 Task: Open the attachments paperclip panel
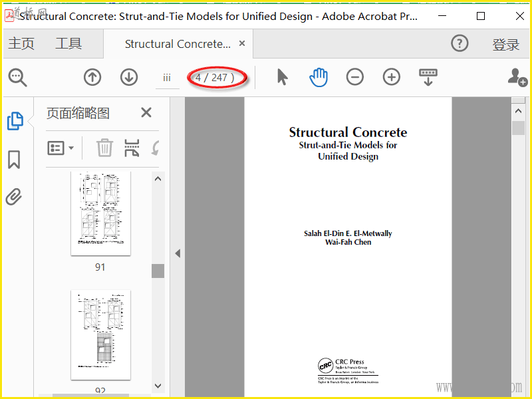(x=14, y=197)
